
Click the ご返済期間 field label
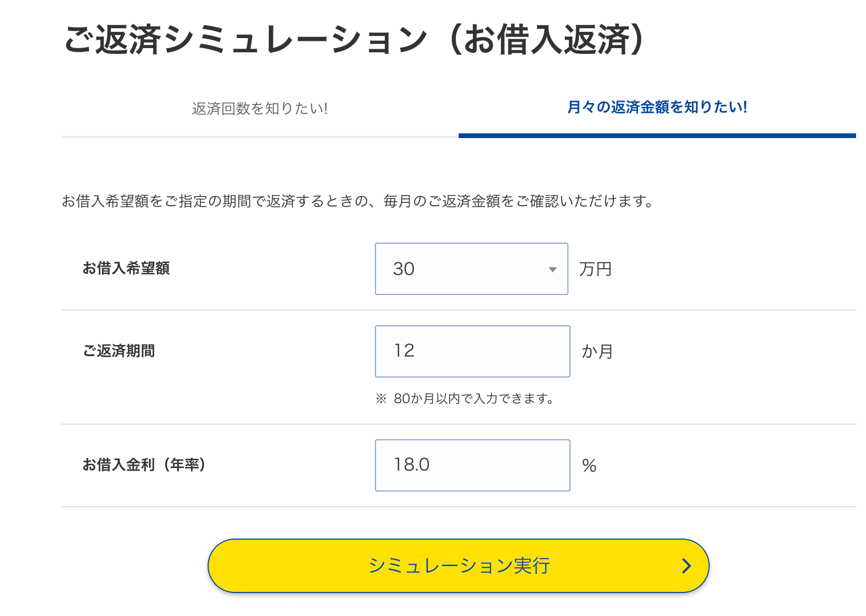click(119, 351)
